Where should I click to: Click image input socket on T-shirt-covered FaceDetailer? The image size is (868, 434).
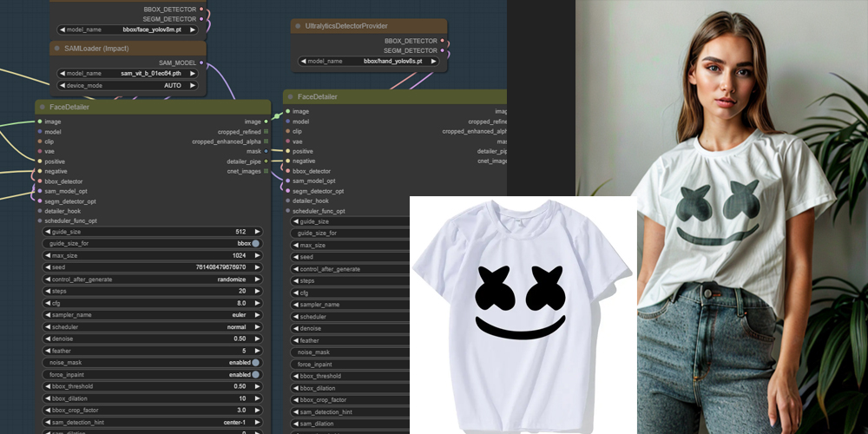click(x=288, y=111)
